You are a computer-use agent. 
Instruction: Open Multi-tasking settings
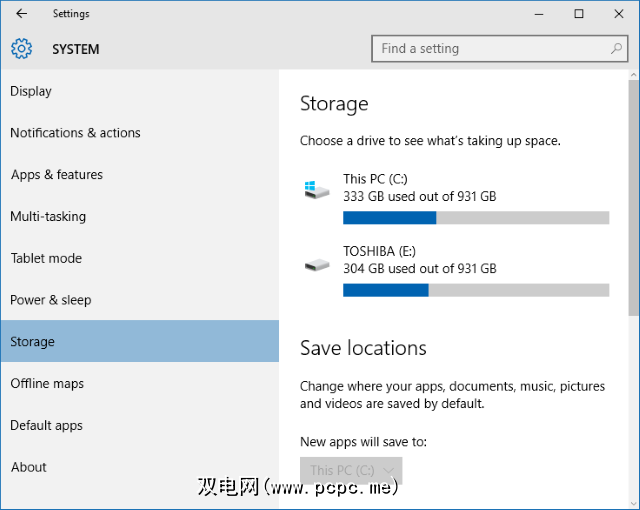(x=48, y=217)
